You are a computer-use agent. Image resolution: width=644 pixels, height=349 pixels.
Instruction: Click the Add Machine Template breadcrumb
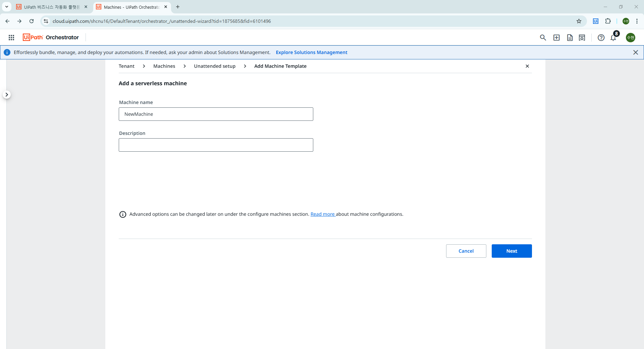[x=280, y=66]
